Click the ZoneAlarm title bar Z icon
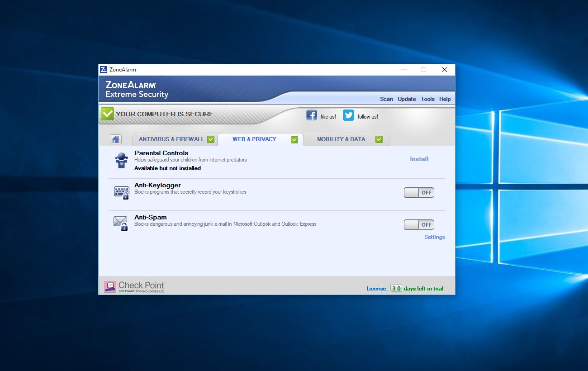Viewport: 588px width, 371px height. click(104, 70)
